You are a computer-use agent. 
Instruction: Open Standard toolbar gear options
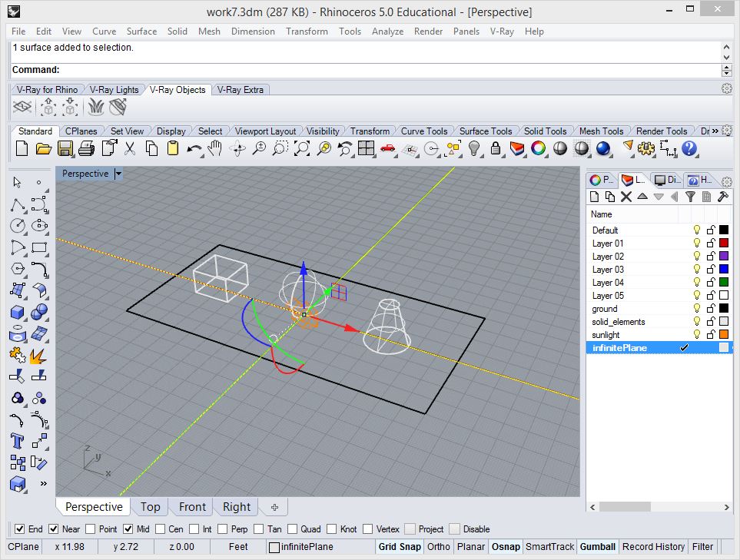coord(727,131)
